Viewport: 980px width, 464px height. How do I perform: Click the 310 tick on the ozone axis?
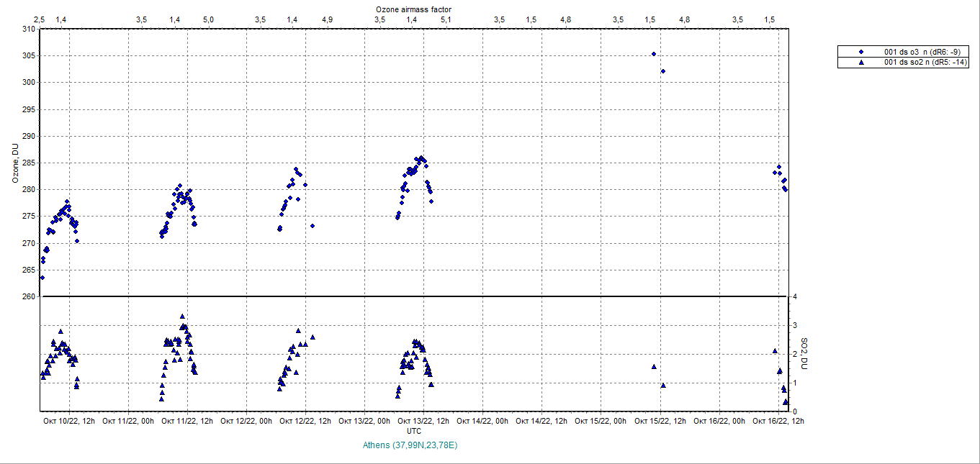tap(29, 29)
